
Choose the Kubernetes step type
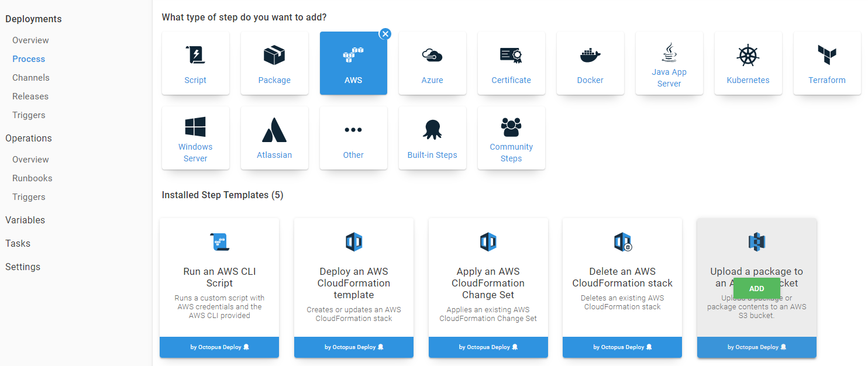click(748, 63)
